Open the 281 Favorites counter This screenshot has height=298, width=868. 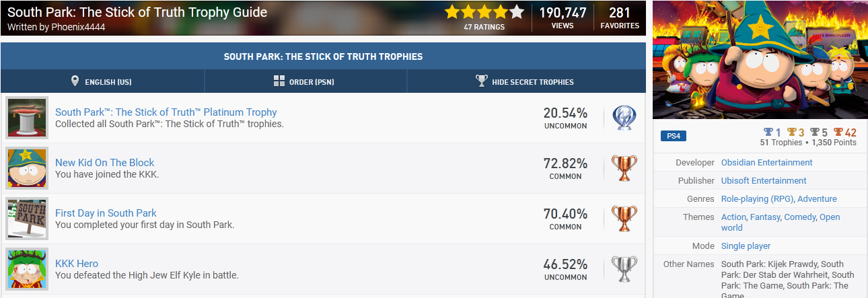pyautogui.click(x=620, y=17)
